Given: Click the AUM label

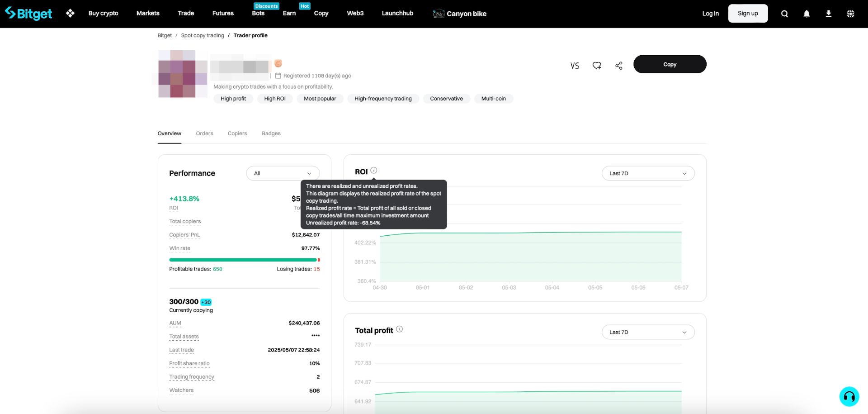Looking at the screenshot, I should coord(175,323).
